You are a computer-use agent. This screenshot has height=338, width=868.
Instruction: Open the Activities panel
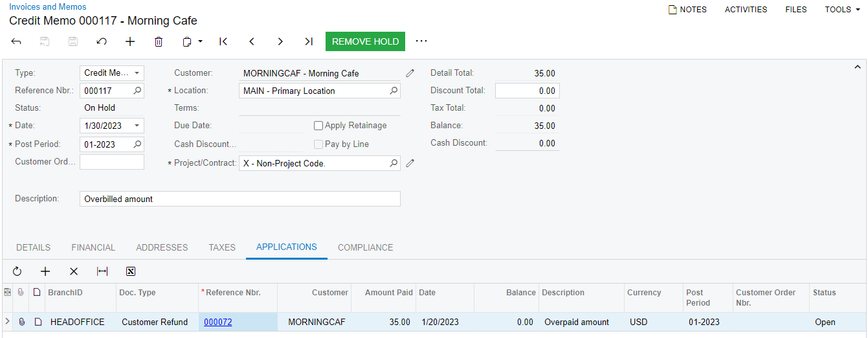point(746,10)
